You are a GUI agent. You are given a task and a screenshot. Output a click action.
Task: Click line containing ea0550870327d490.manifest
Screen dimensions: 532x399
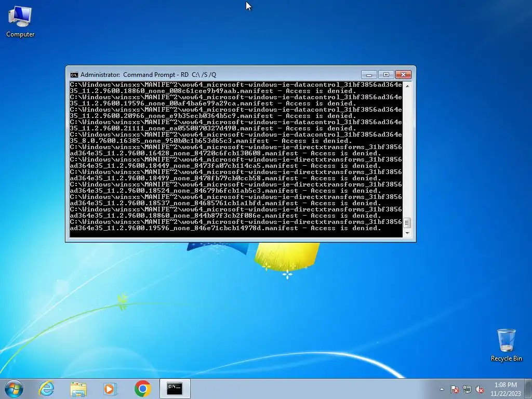click(213, 129)
